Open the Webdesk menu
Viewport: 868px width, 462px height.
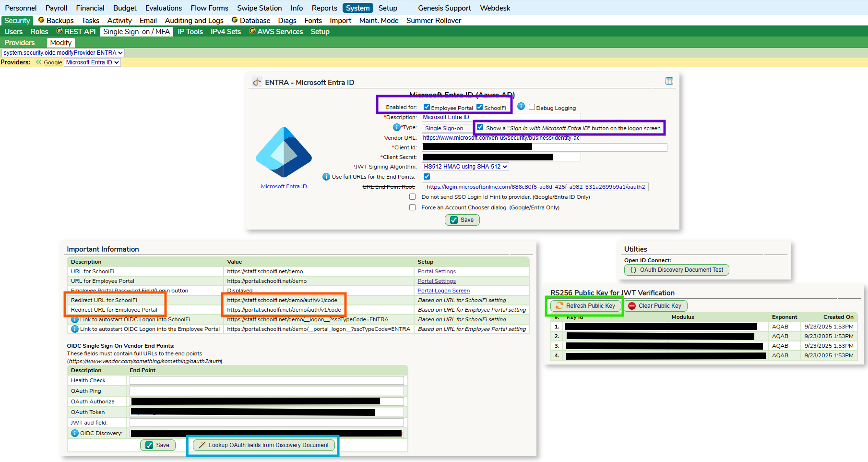495,8
